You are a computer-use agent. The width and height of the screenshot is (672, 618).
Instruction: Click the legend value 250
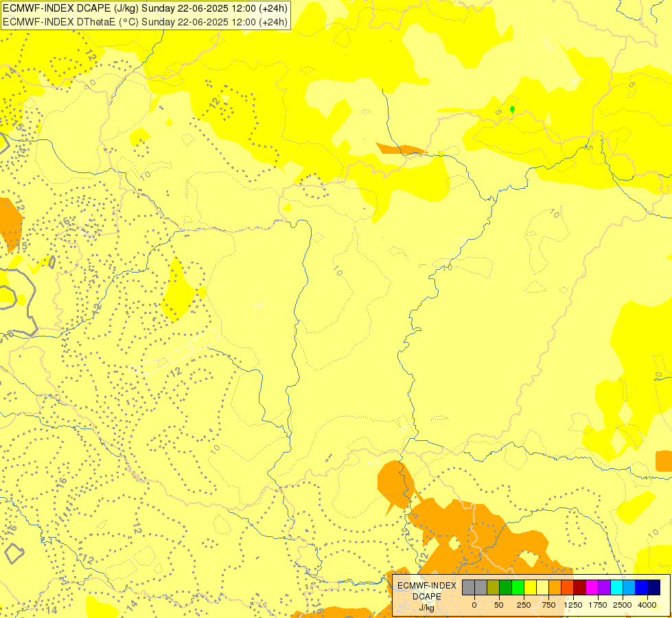pos(524,605)
